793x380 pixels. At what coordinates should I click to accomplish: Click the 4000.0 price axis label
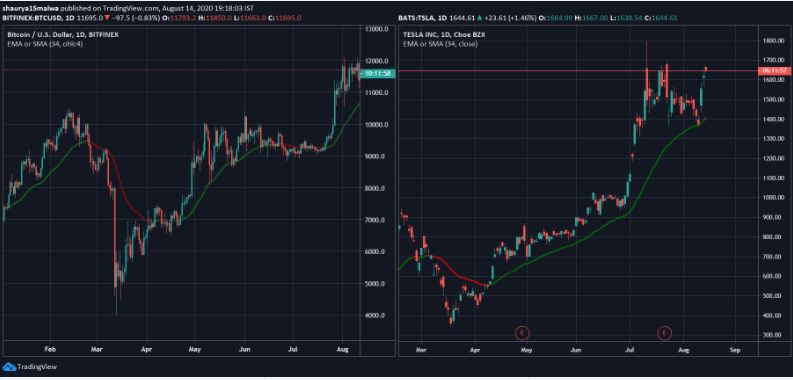pyautogui.click(x=375, y=315)
